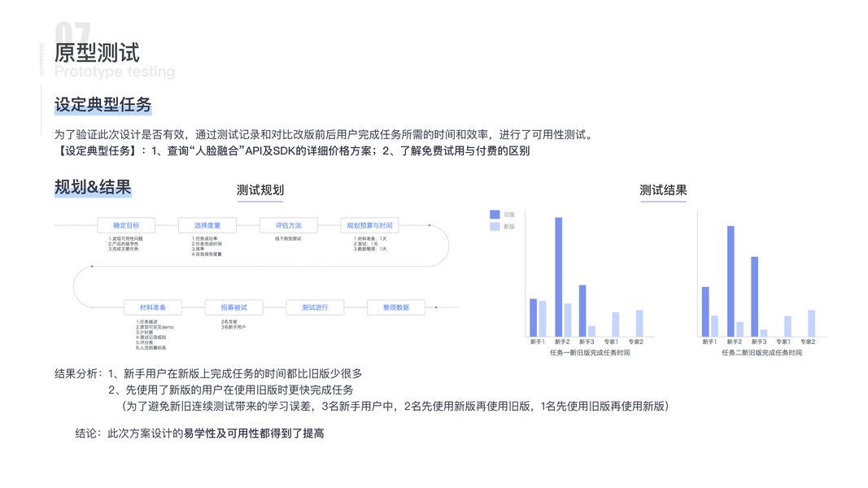868x488 pixels.
Task: Click the 测试规划 heading
Action: click(260, 190)
